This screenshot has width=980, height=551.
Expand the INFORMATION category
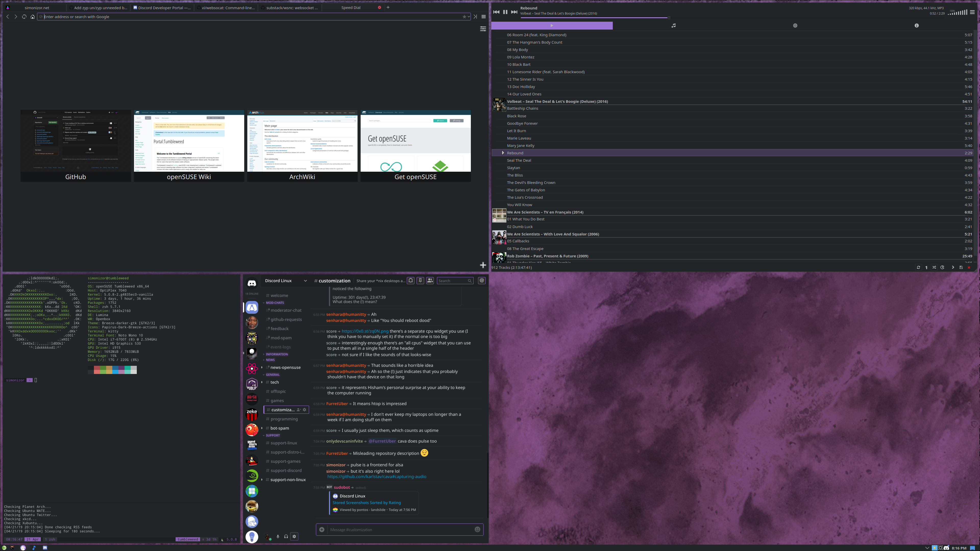tap(275, 354)
